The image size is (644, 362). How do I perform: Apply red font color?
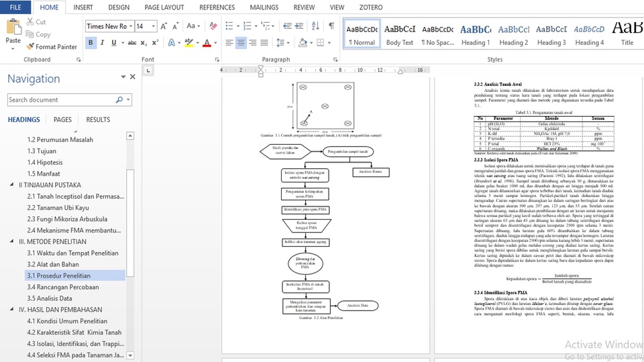207,43
